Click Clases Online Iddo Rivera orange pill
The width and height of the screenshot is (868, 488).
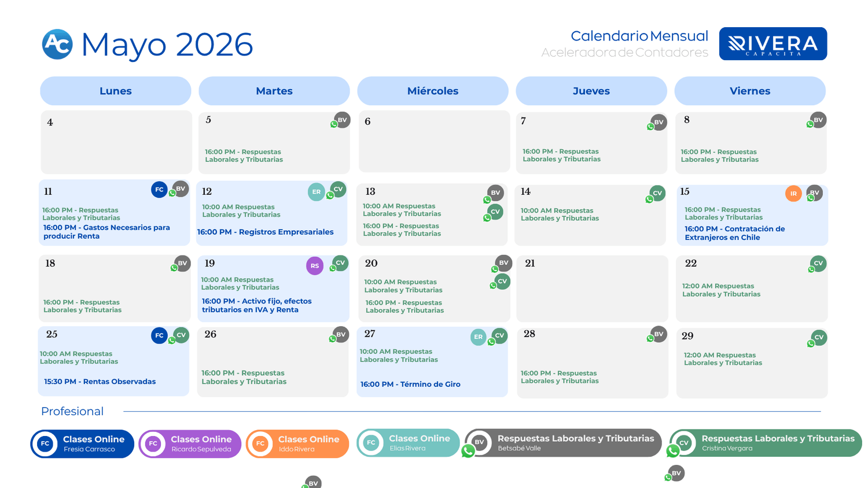click(297, 443)
